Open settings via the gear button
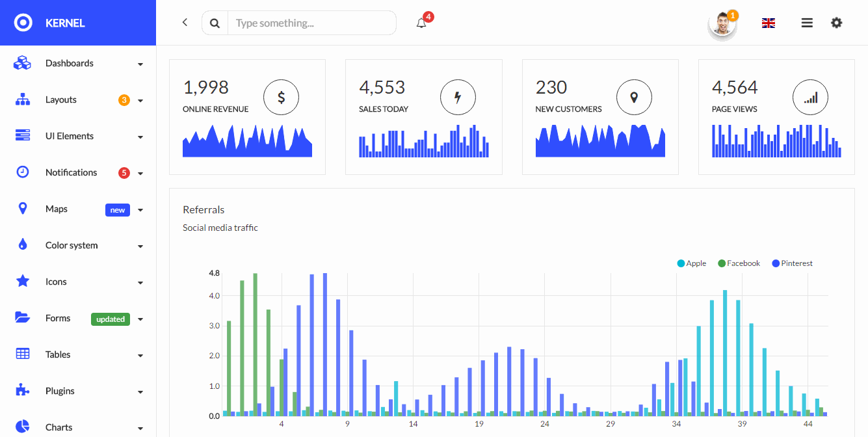Image resolution: width=868 pixels, height=437 pixels. tap(836, 22)
